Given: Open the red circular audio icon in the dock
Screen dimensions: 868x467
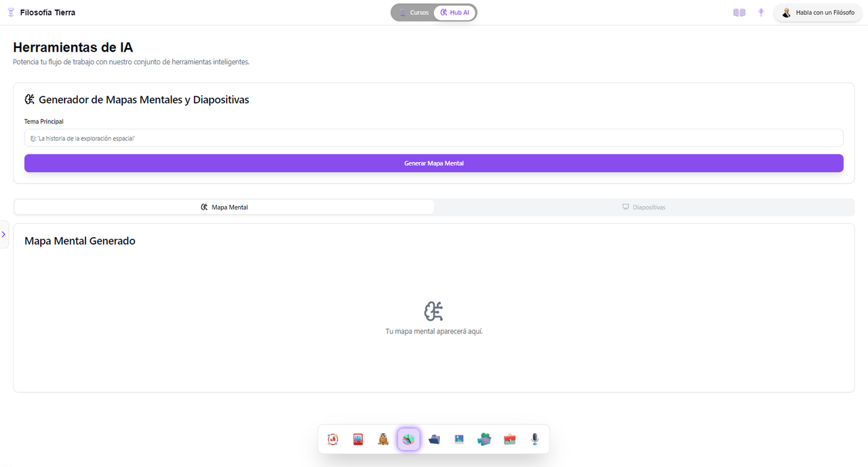Looking at the screenshot, I should tap(333, 439).
